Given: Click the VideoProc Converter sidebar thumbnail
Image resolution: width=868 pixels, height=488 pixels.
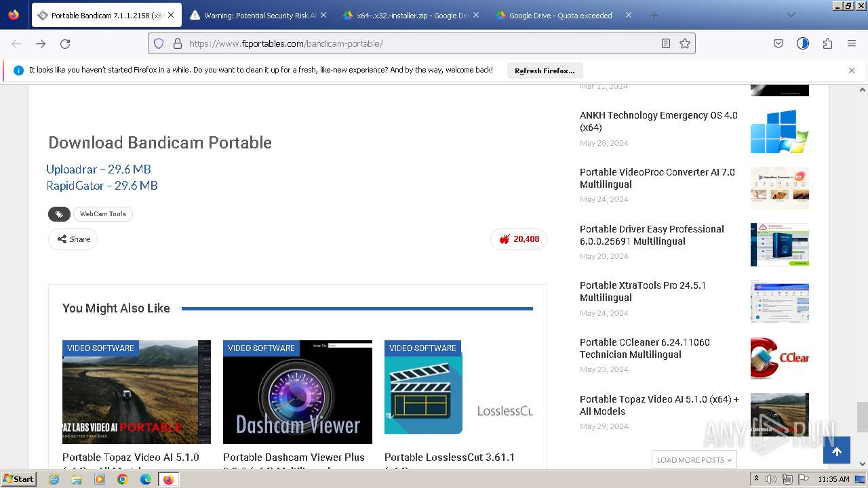Looking at the screenshot, I should 780,188.
